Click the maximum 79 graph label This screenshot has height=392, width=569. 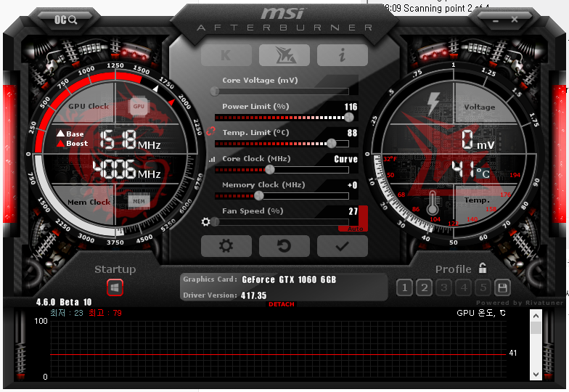coord(105,313)
